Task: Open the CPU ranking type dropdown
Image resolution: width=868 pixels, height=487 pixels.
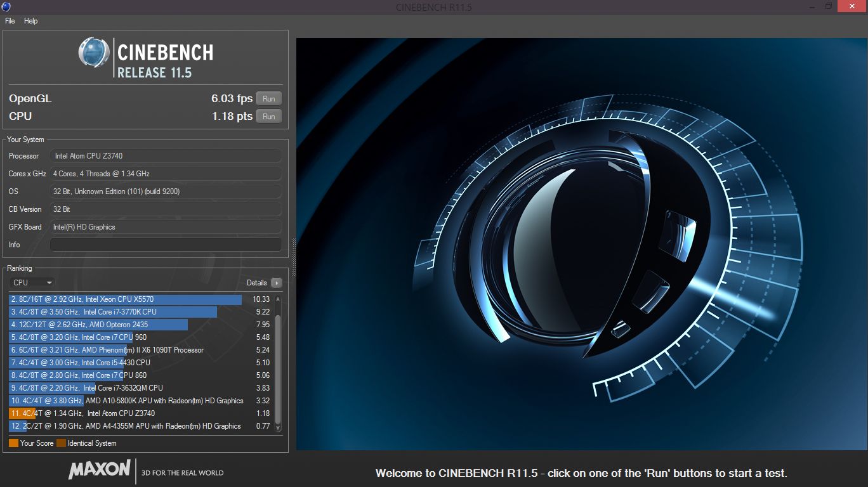Action: tap(32, 283)
